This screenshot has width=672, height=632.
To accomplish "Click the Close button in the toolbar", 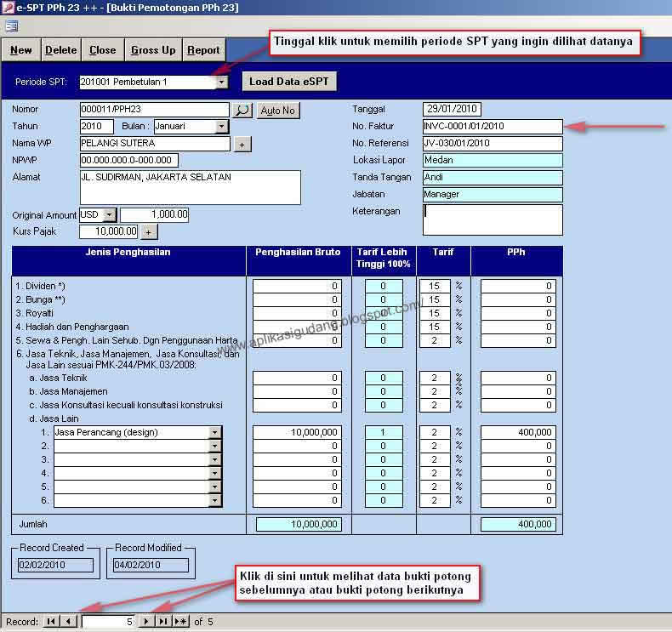I will coord(103,50).
